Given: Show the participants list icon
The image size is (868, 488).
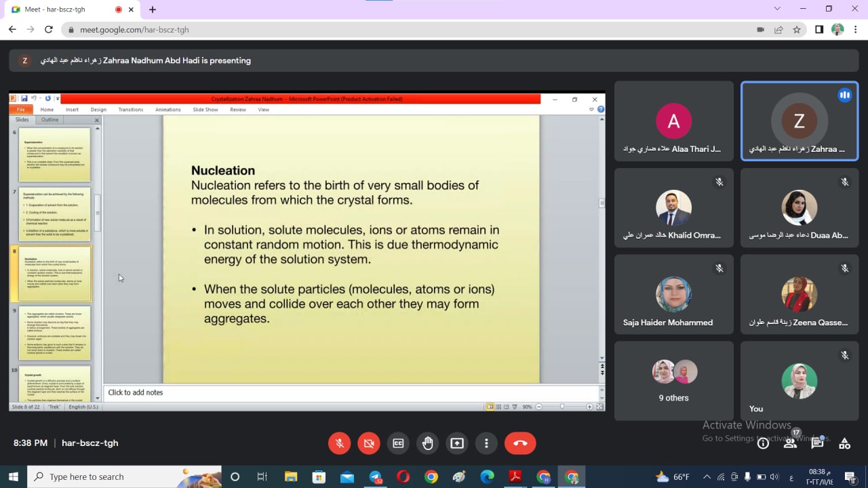Looking at the screenshot, I should coord(790,443).
